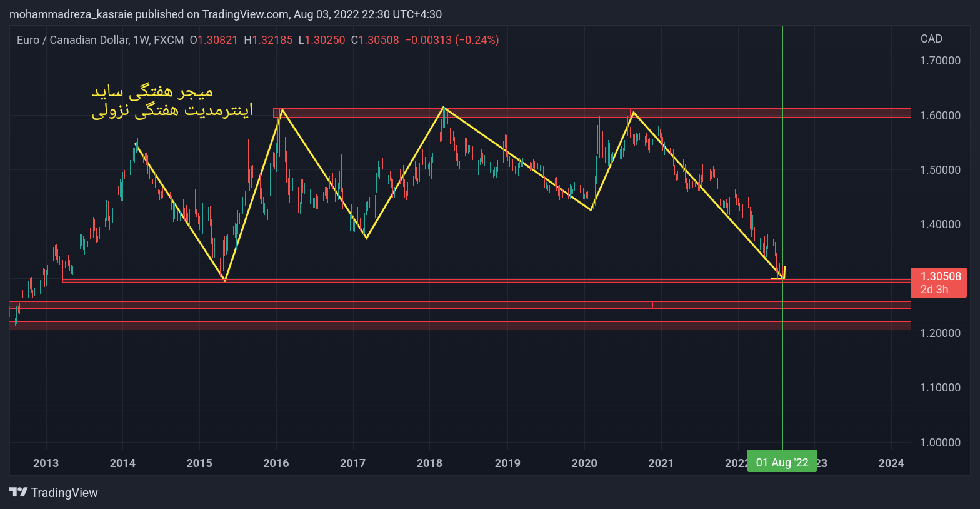Click the 2020 time axis label
This screenshot has width=980, height=509.
point(584,463)
